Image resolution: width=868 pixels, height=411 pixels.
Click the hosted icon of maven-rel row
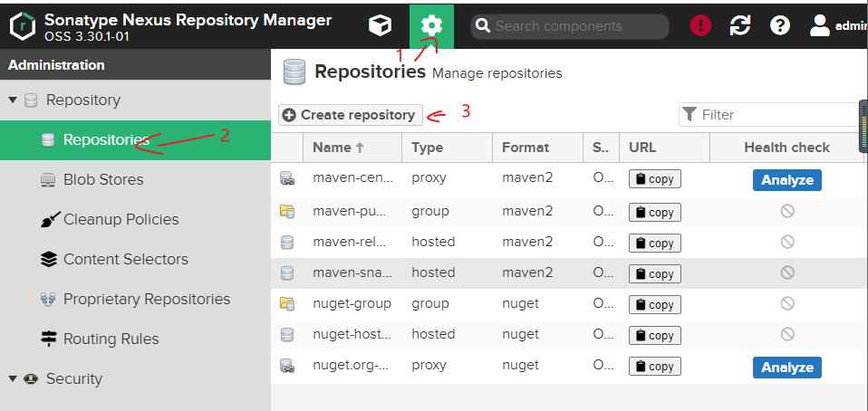point(286,242)
